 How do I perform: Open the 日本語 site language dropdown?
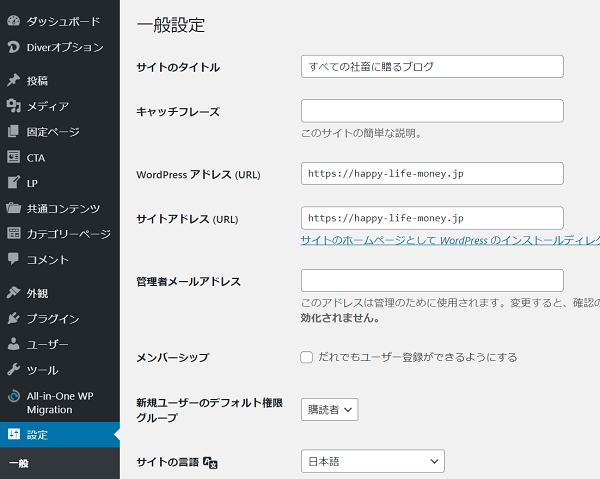[373, 461]
